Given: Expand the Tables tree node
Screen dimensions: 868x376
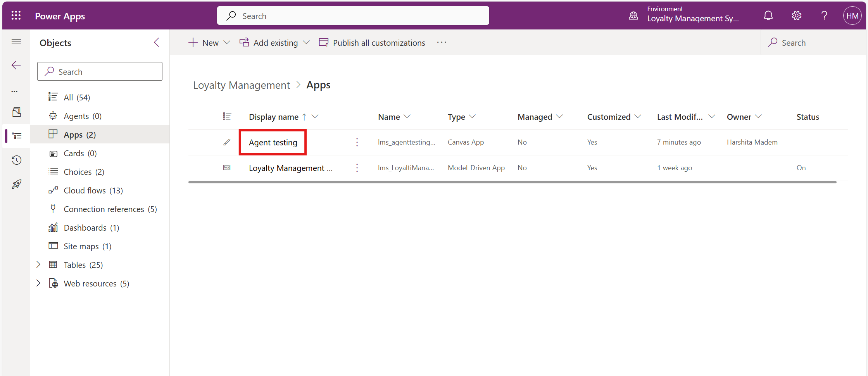Looking at the screenshot, I should pyautogui.click(x=38, y=265).
